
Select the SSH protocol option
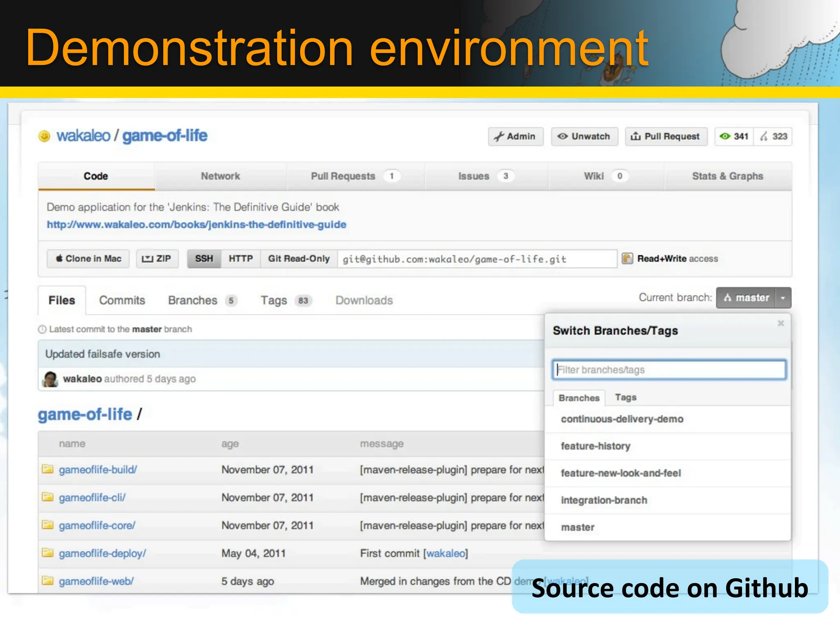(x=204, y=259)
